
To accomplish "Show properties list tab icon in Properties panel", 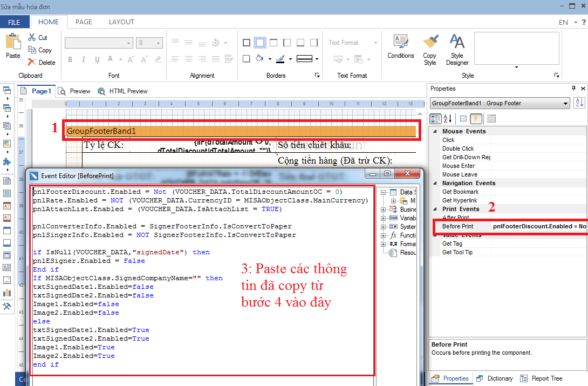I will coord(463,119).
